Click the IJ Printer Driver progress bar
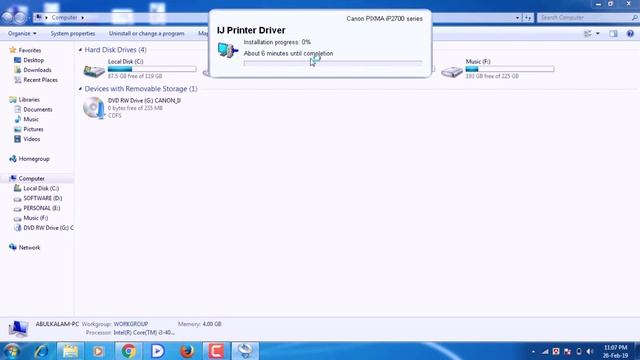 (333, 63)
